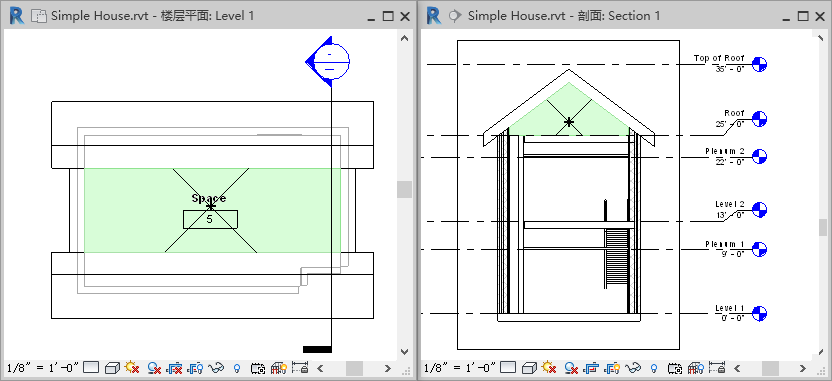Open view scale 1/8" = 1'-0" in Level 1 view
Image resolution: width=832 pixels, height=381 pixels.
click(43, 367)
